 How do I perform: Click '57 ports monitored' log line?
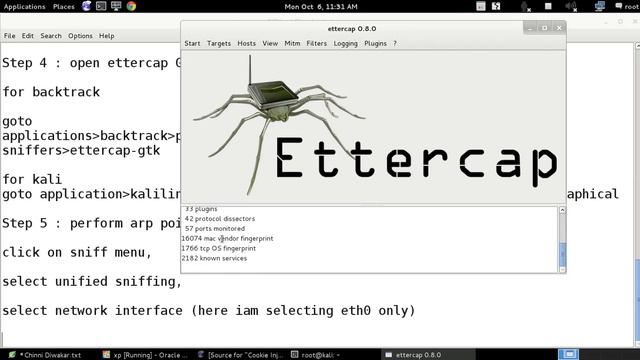pyautogui.click(x=215, y=229)
